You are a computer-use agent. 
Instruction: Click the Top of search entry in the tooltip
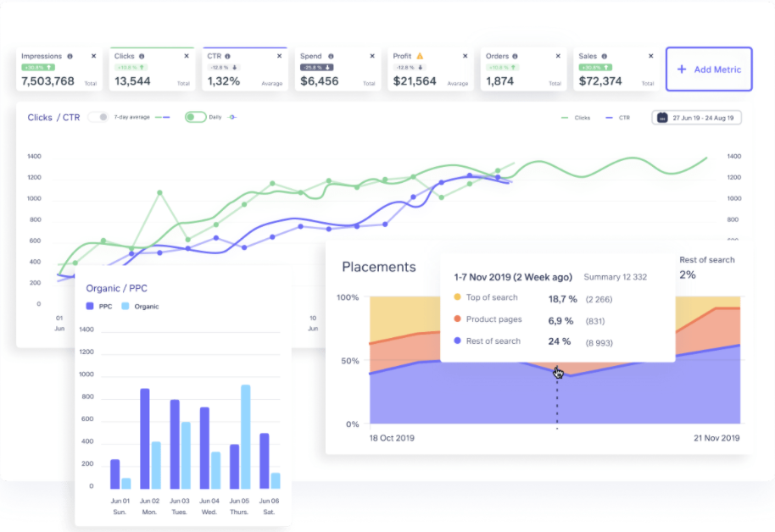(x=492, y=298)
